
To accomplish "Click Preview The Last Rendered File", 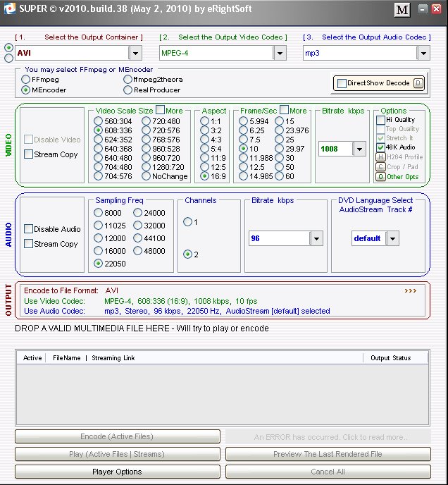I will [x=328, y=454].
